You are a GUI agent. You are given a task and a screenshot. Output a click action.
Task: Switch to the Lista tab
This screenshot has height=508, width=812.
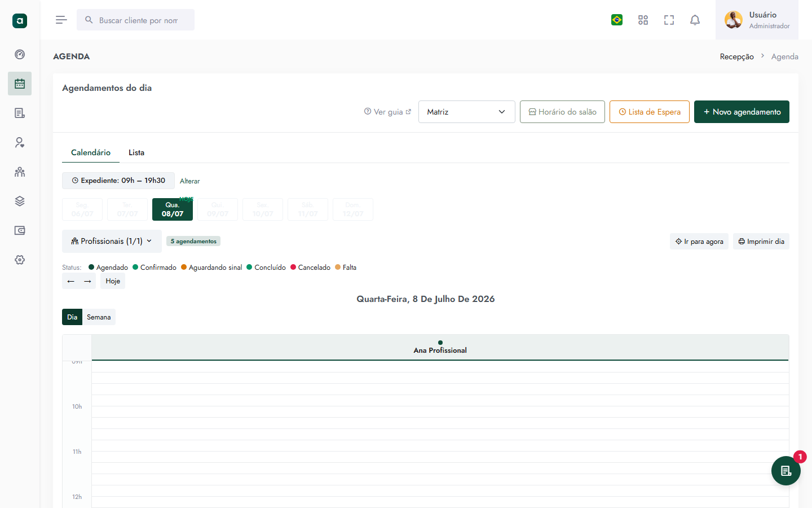pyautogui.click(x=136, y=152)
